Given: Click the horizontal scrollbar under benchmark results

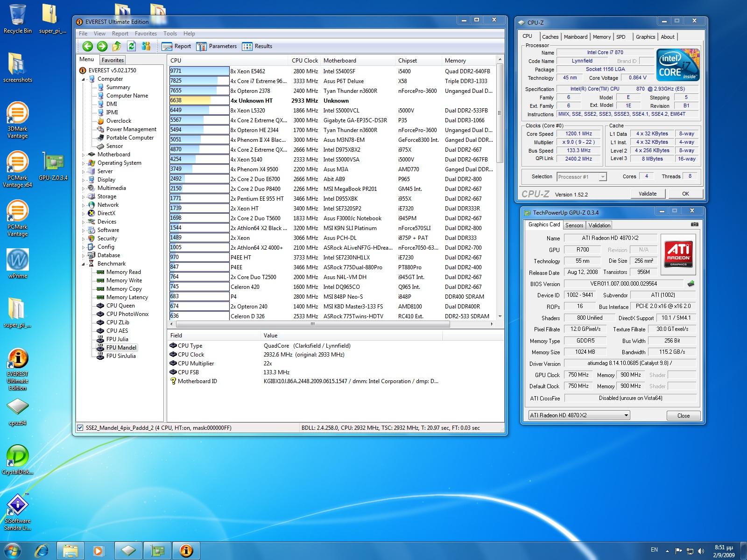Looking at the screenshot, I should 313,324.
